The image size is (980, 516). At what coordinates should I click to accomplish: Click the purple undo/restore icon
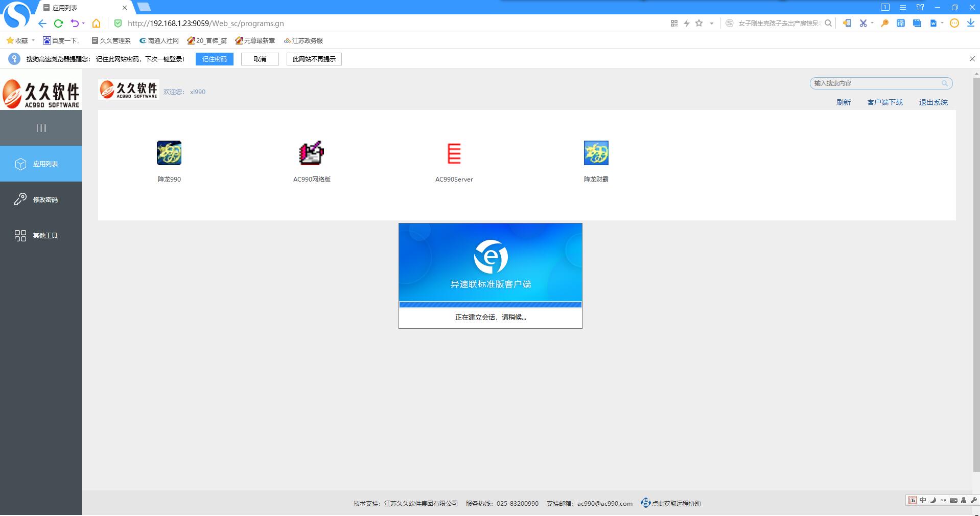pos(75,23)
